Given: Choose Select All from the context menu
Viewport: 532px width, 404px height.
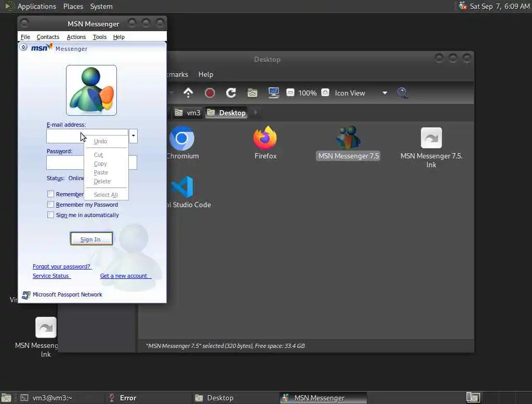Looking at the screenshot, I should pyautogui.click(x=106, y=195).
